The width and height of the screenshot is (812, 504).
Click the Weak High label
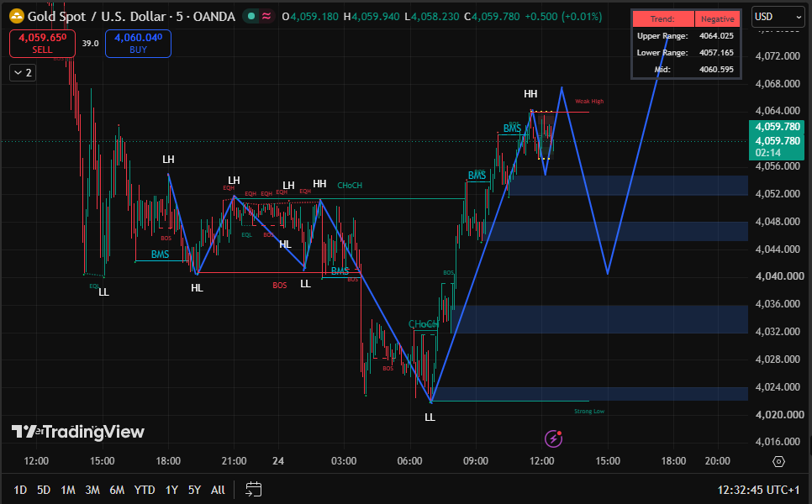[589, 102]
